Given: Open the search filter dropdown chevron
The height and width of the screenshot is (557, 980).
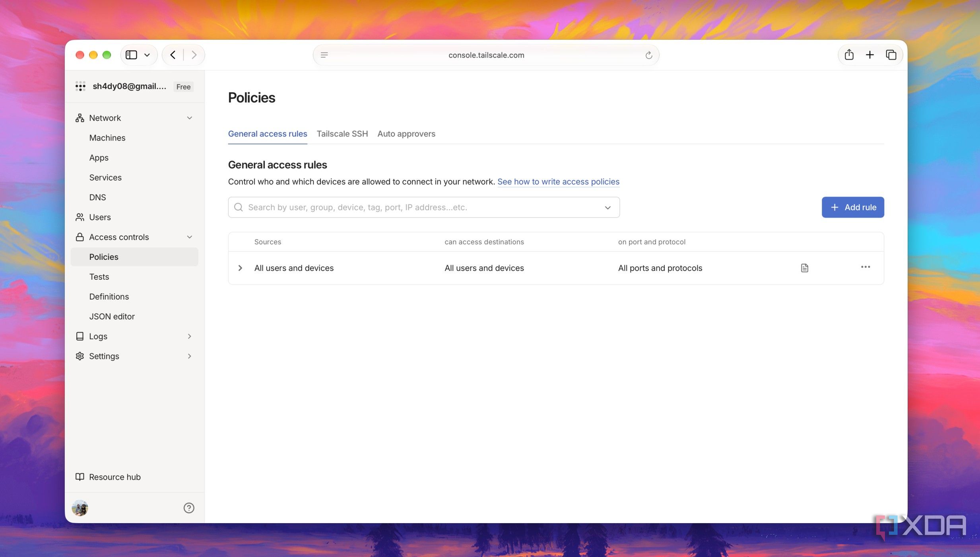Looking at the screenshot, I should click(x=607, y=207).
